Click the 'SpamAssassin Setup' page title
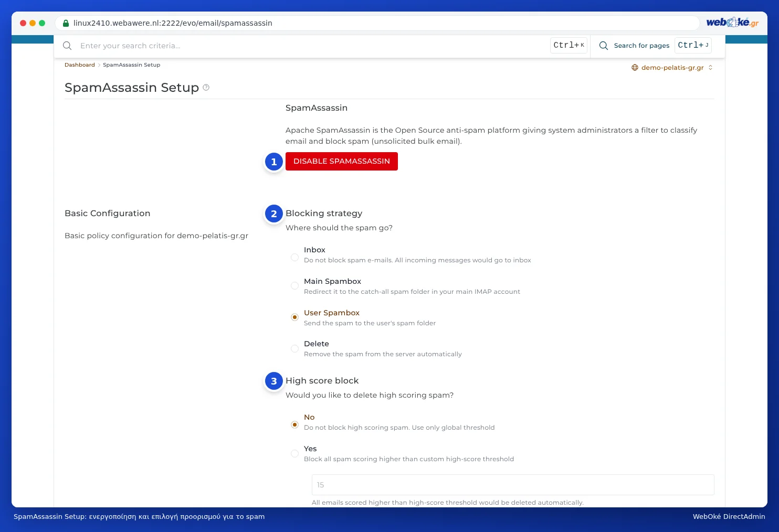This screenshot has height=532, width=779. [x=132, y=88]
